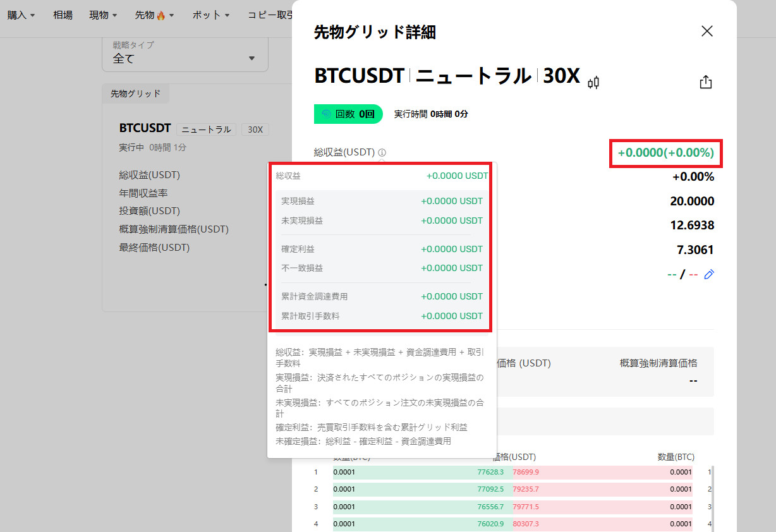Screen dimensions: 776x532
Task: Click ニュートラル tag on bot card
Action: pos(206,130)
